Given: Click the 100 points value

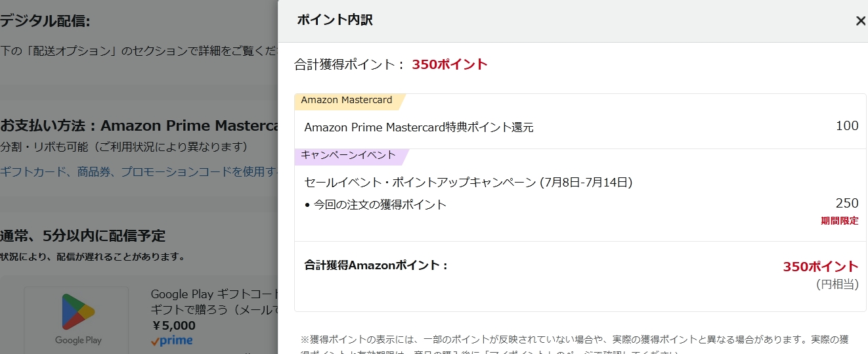Looking at the screenshot, I should [x=847, y=126].
